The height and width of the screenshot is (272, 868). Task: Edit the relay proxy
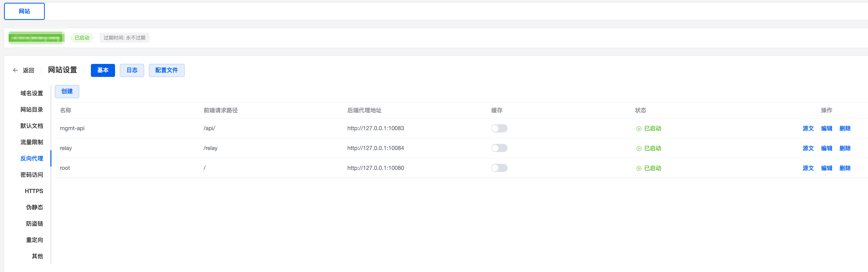pyautogui.click(x=827, y=148)
